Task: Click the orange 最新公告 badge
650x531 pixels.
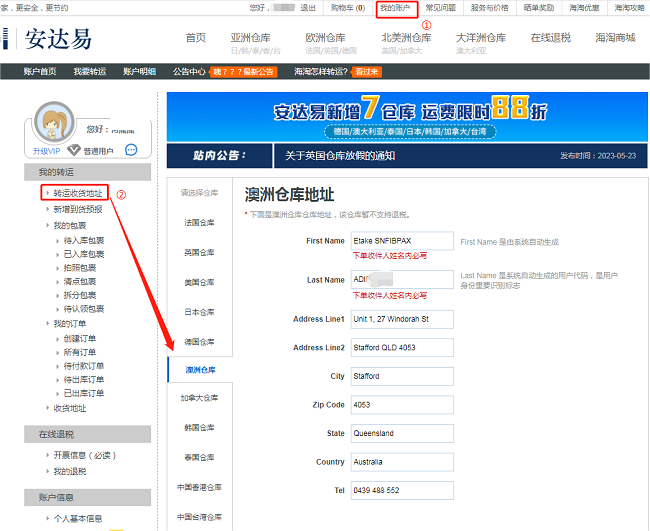Action: (x=243, y=72)
